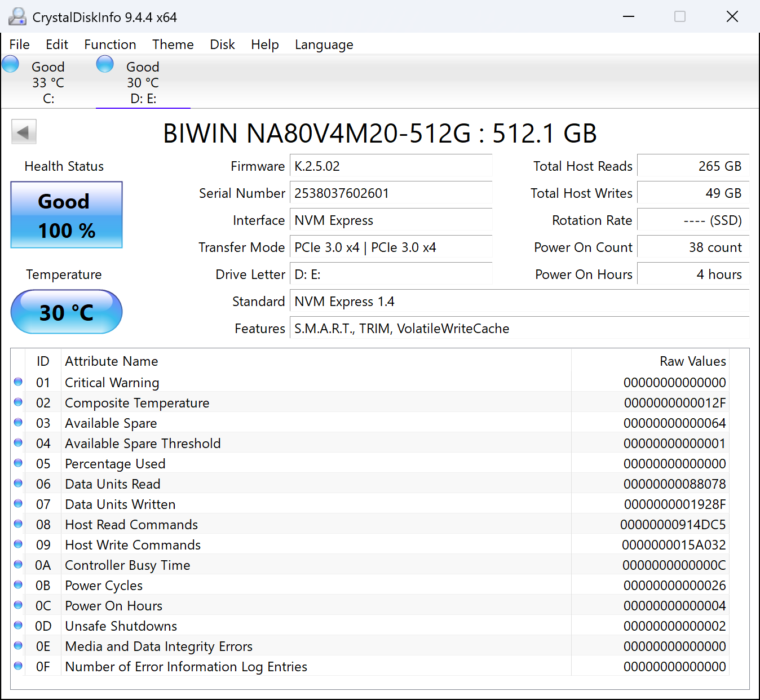Click the status dot beside Host Write Commands
760x700 pixels.
18,544
